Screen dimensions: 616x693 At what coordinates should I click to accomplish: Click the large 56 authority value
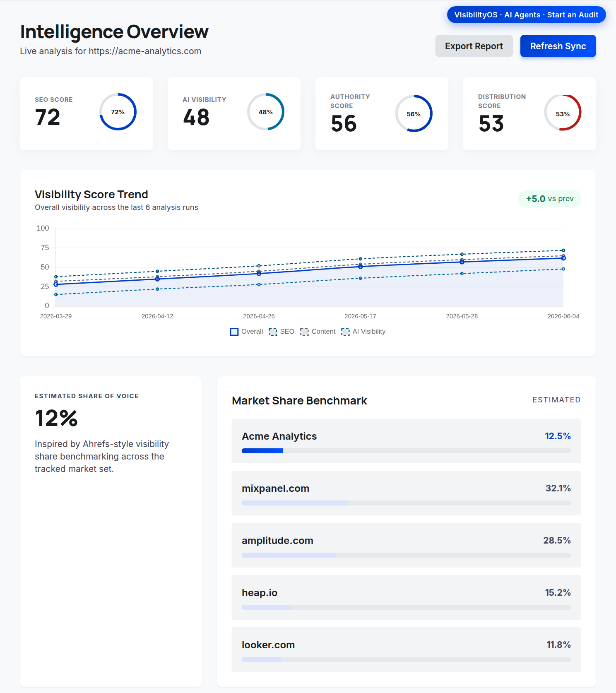(x=344, y=123)
